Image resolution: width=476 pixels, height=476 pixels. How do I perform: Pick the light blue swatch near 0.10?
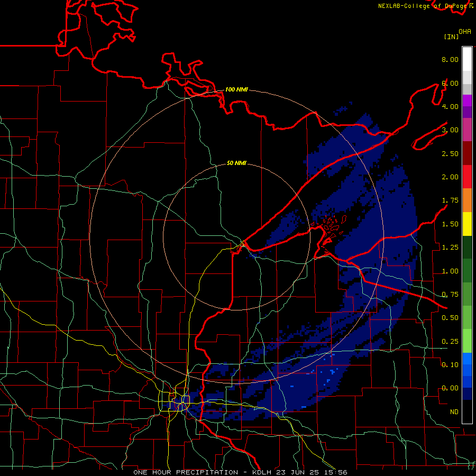467,359
